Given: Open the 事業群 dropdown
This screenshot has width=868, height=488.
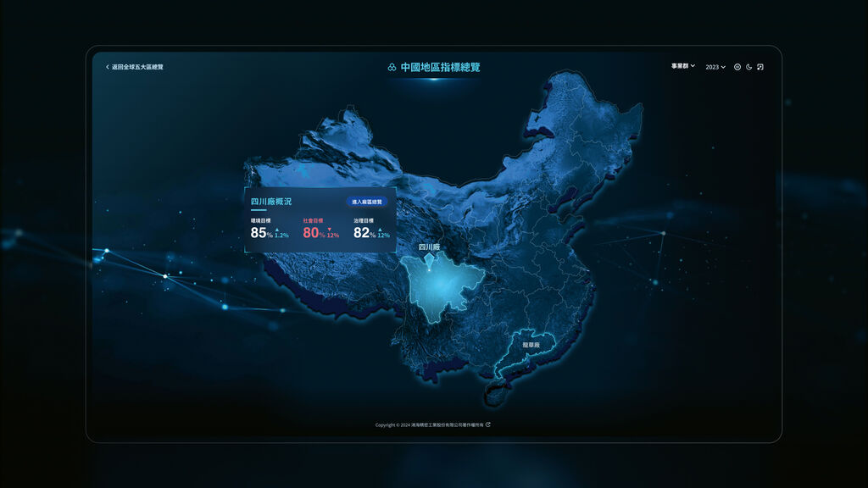Looking at the screenshot, I should [x=683, y=66].
